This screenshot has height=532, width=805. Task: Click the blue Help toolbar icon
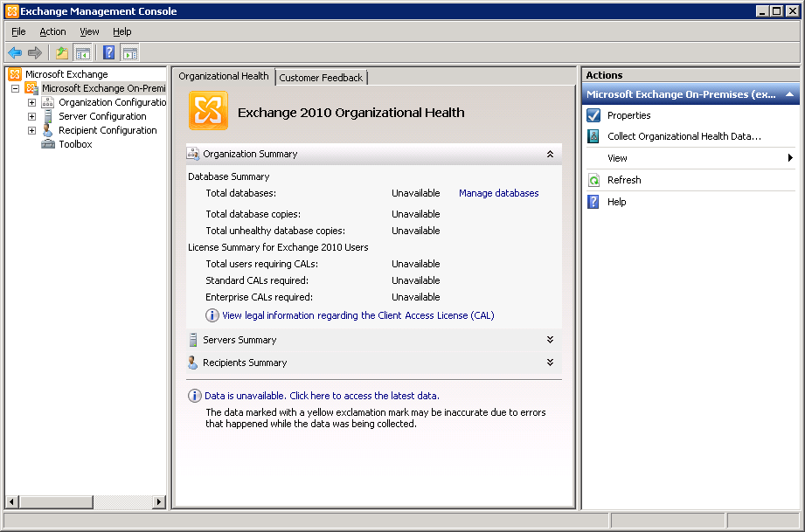click(109, 52)
